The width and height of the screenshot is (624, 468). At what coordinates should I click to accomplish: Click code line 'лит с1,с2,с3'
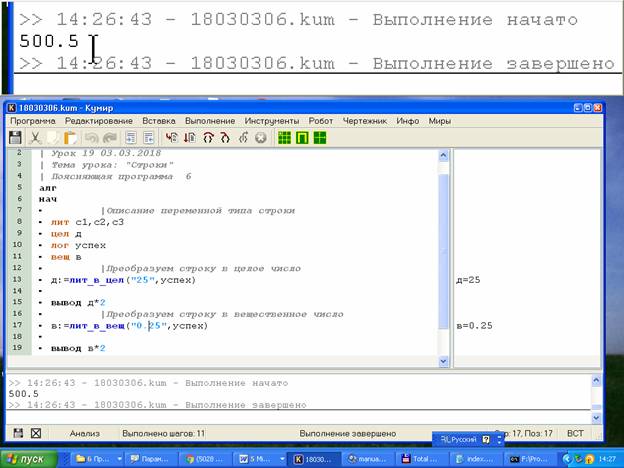87,222
